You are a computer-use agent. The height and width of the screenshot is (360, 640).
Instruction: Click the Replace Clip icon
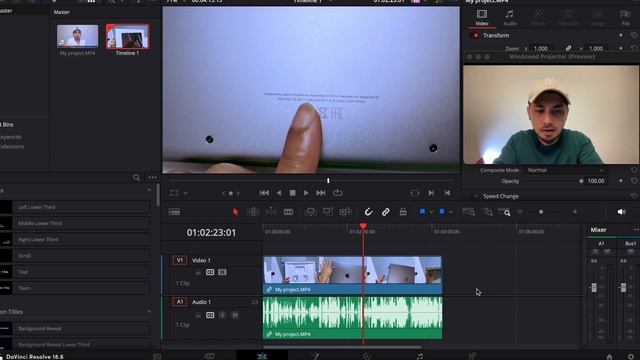[x=345, y=212]
